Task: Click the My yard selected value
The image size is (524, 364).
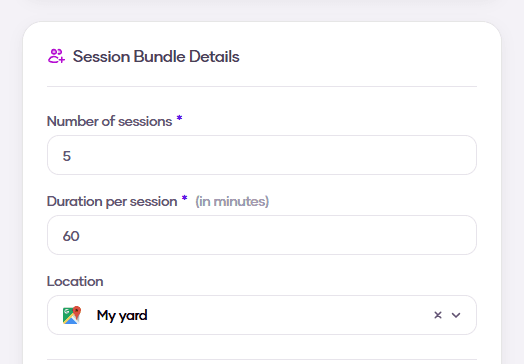Action: (122, 315)
